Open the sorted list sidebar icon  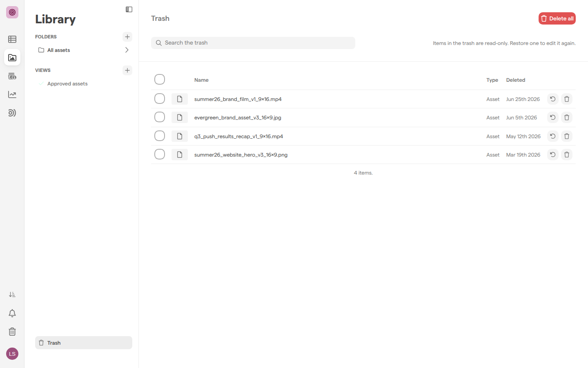tap(12, 294)
